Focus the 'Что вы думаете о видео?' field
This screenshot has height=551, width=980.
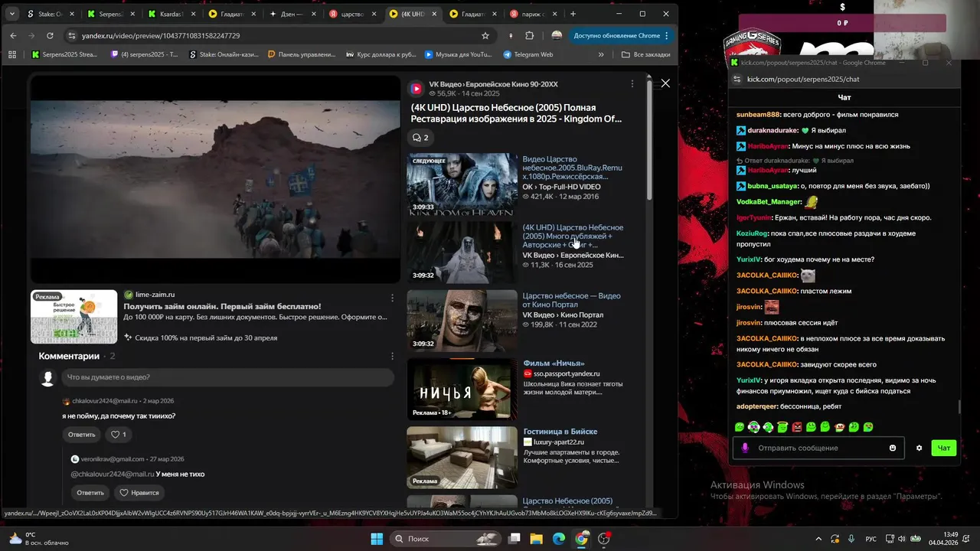tap(228, 377)
